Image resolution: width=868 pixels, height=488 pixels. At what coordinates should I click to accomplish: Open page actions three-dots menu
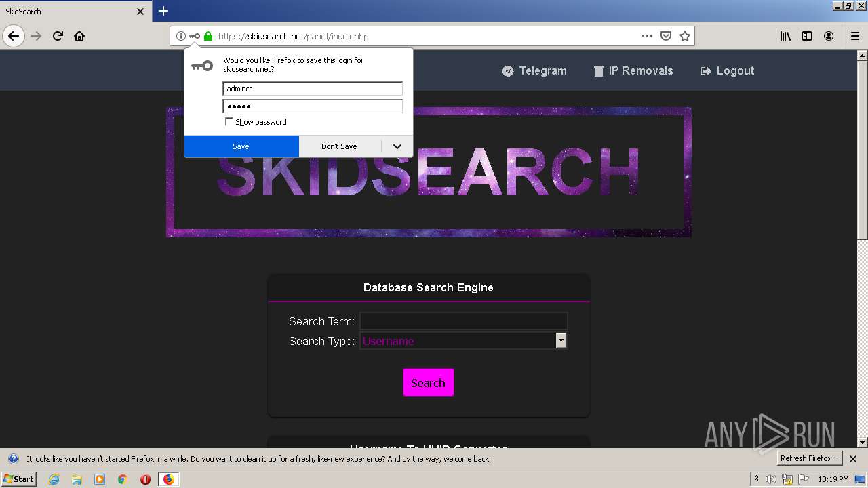647,36
